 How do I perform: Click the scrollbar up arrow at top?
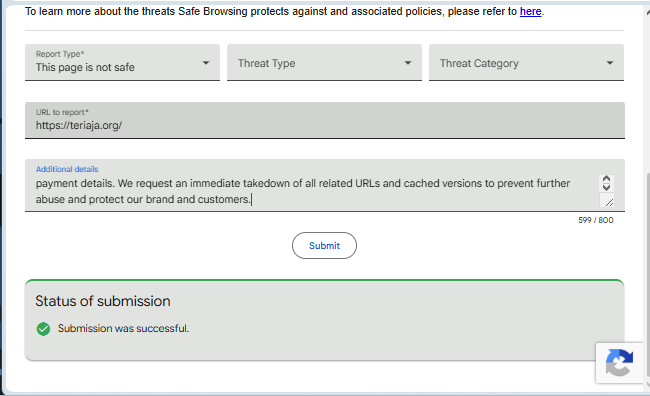(x=648, y=12)
